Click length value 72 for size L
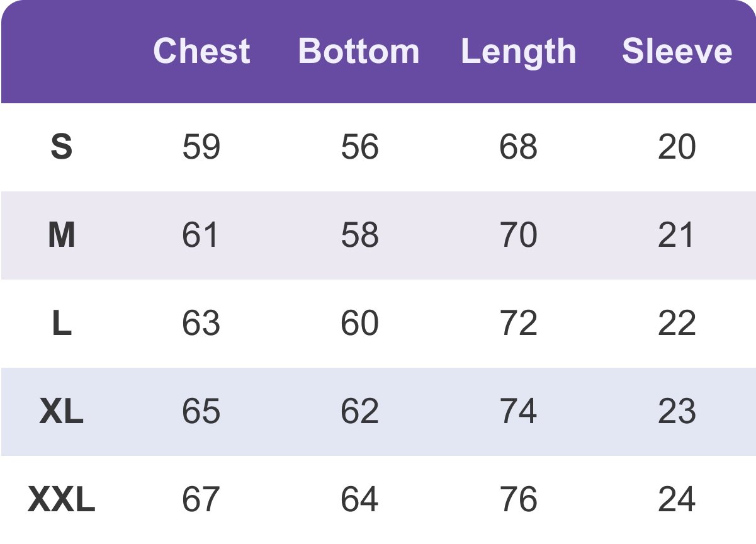 (518, 324)
